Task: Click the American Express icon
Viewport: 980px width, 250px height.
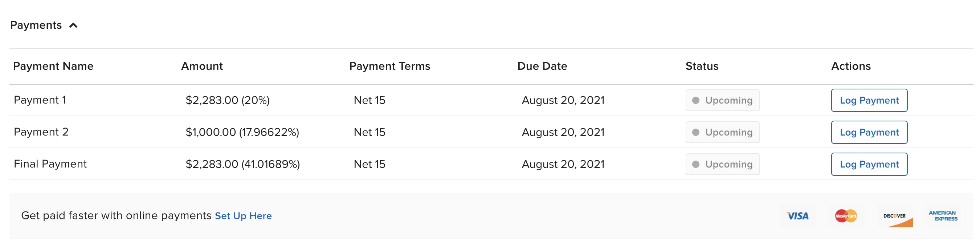Action: tap(943, 216)
